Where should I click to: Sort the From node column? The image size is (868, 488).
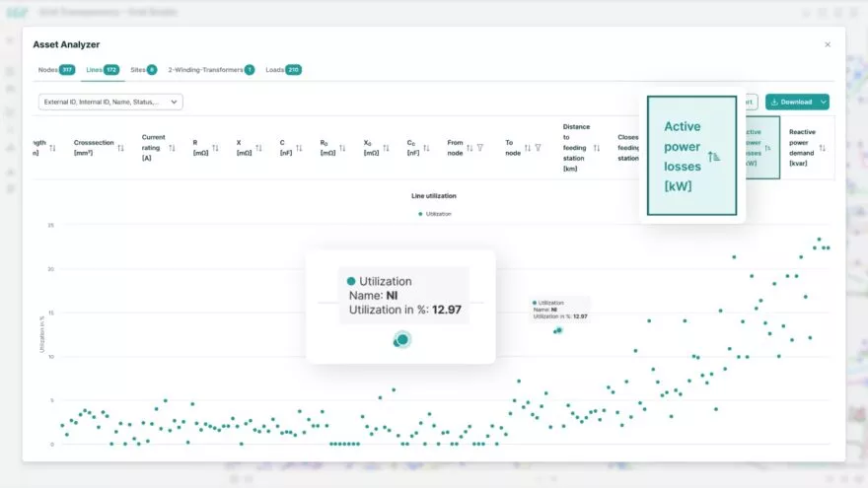[470, 148]
